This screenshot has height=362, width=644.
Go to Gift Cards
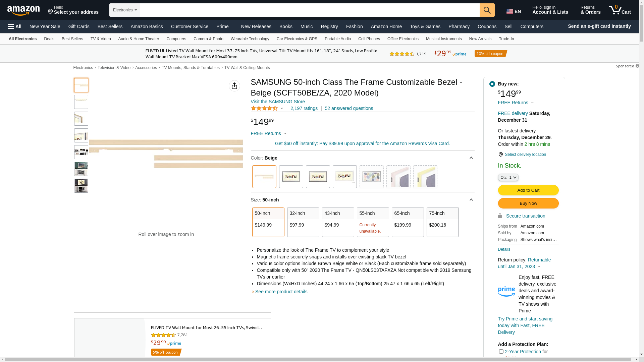tap(79, 26)
